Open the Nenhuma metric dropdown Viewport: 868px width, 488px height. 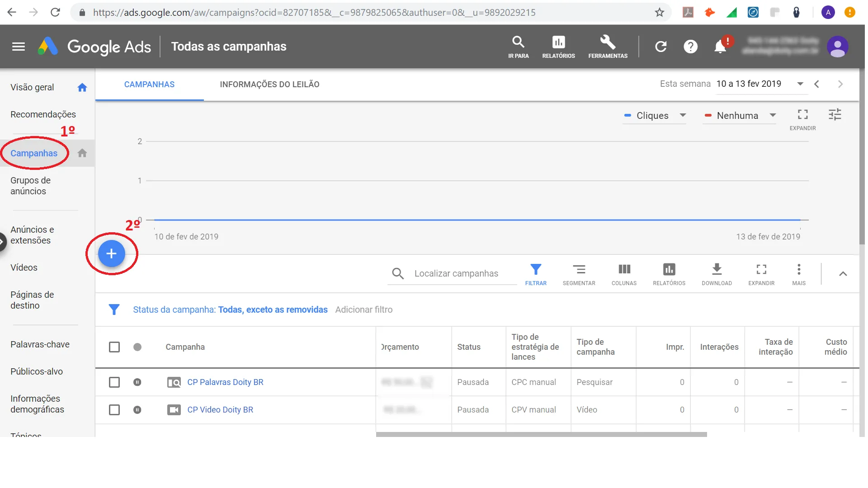coord(740,116)
